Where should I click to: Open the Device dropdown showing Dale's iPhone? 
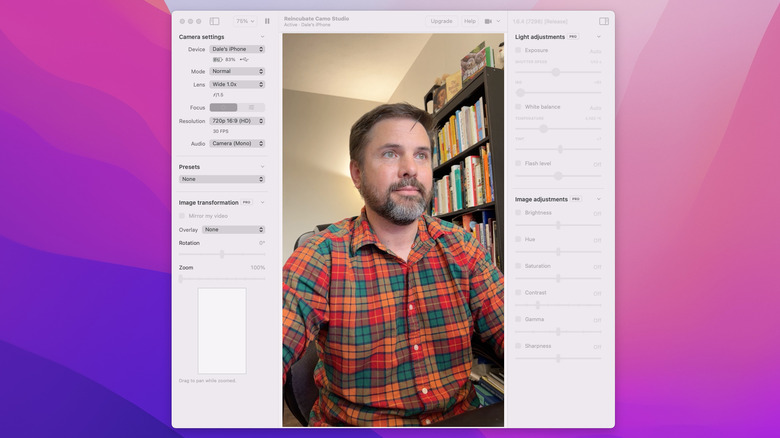237,49
